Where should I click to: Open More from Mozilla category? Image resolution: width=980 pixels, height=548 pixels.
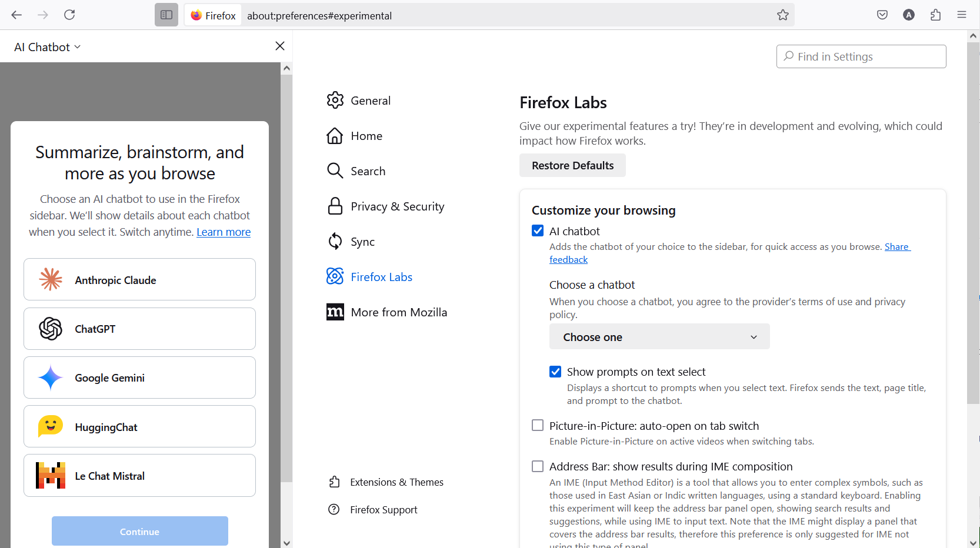click(387, 312)
